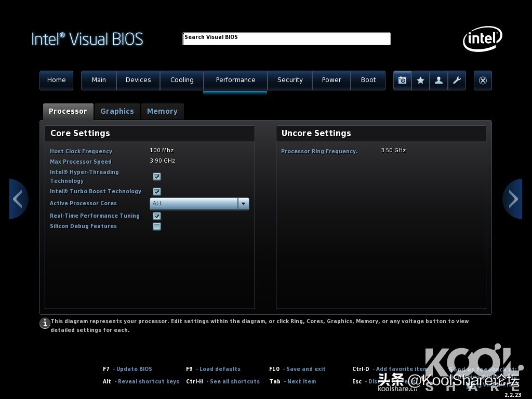
Task: Open the Boot menu
Action: [368, 80]
